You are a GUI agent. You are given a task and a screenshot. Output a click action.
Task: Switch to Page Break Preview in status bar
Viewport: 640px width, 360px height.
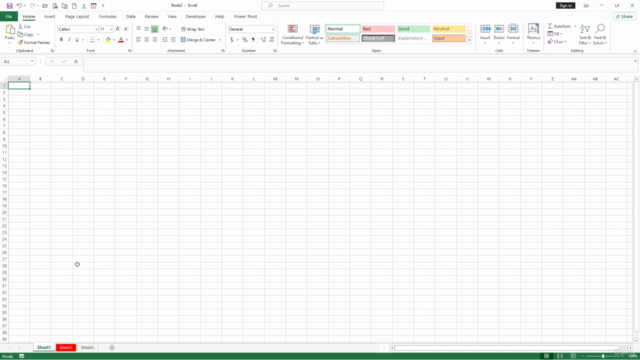573,356
